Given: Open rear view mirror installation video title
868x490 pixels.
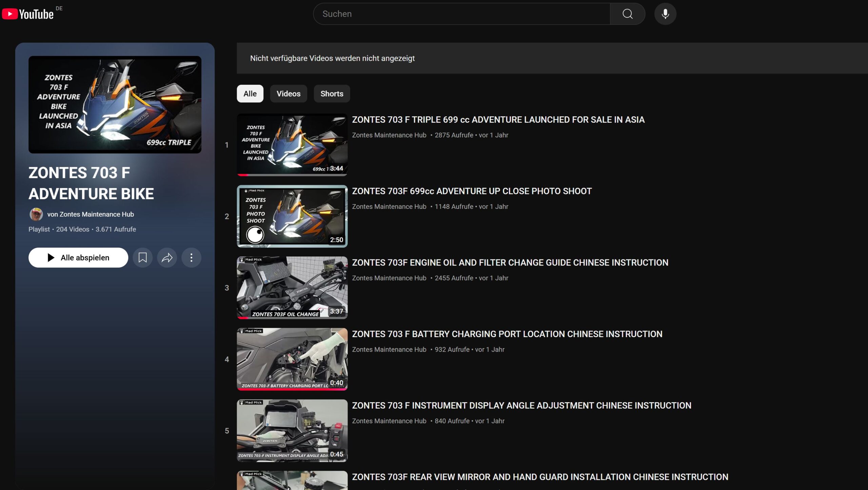Looking at the screenshot, I should coord(540,477).
